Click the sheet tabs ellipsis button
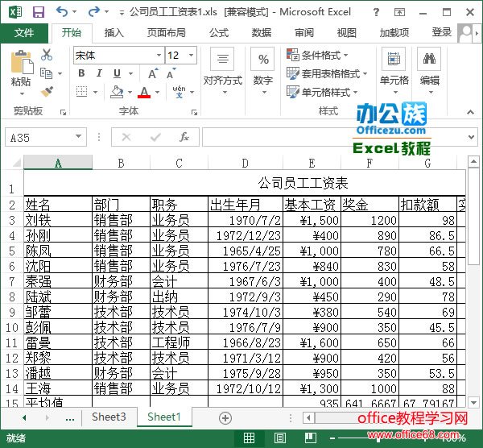This screenshot has height=448, width=483. 70,419
